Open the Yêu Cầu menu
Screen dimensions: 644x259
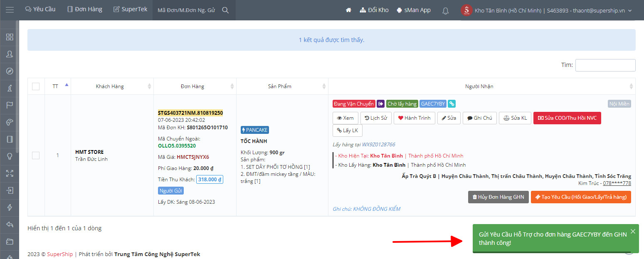pos(40,9)
